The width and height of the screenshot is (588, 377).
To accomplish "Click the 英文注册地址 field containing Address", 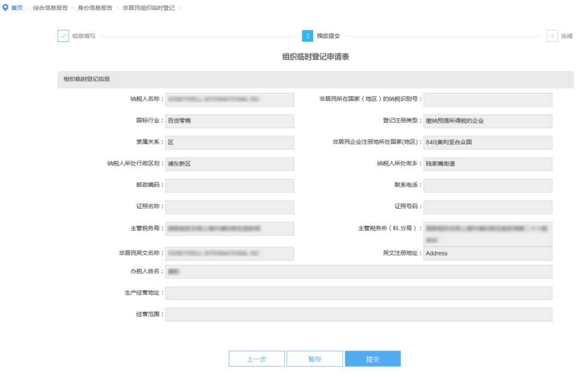I will point(487,254).
